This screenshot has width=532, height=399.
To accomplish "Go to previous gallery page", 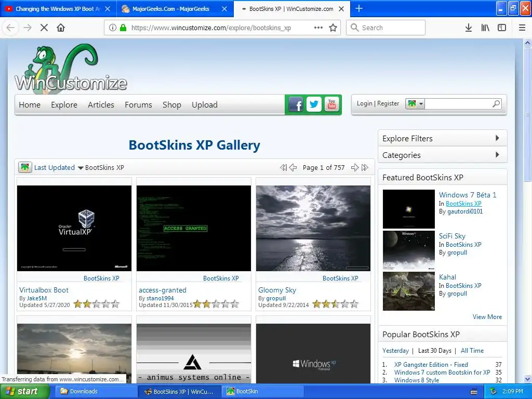I will [293, 168].
